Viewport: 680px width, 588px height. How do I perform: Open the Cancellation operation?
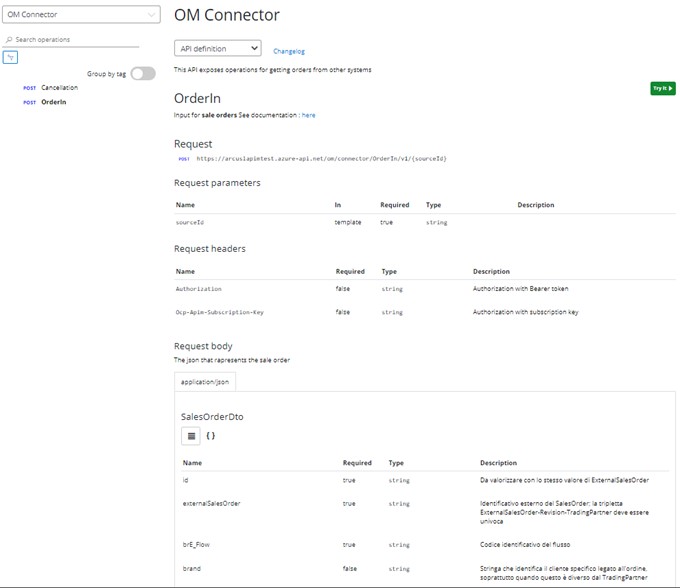pos(59,88)
